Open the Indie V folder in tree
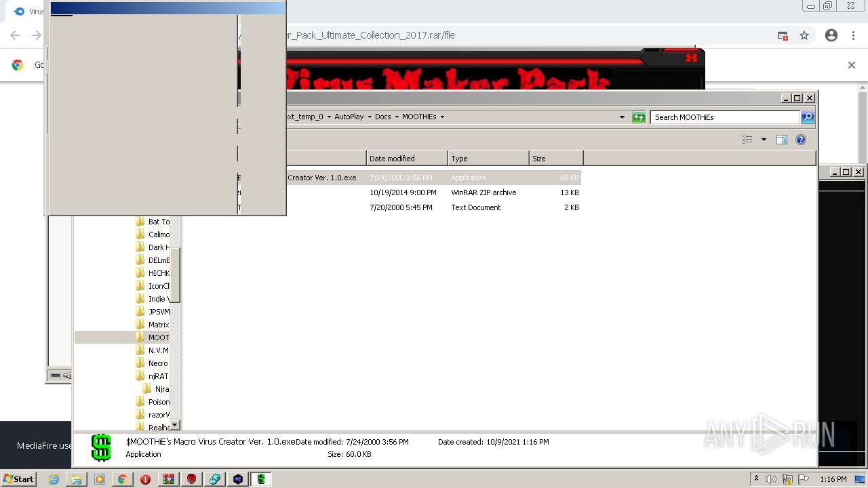 click(x=153, y=299)
